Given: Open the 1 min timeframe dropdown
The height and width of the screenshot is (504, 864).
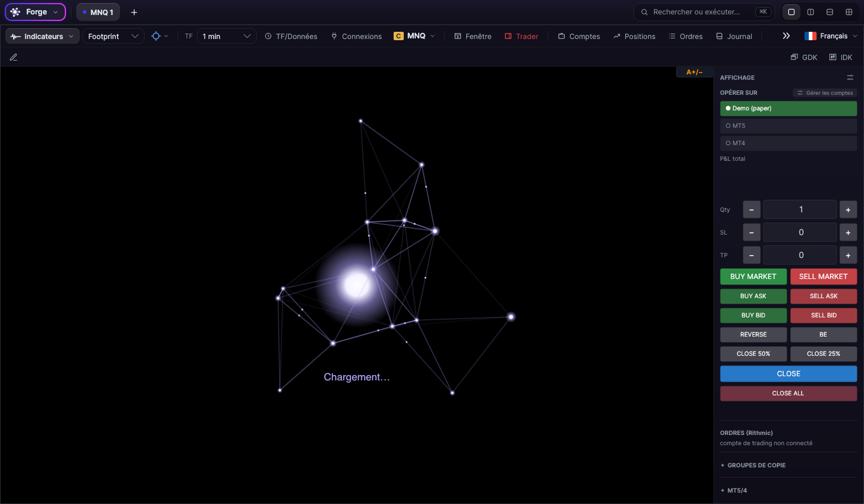Looking at the screenshot, I should tap(226, 36).
